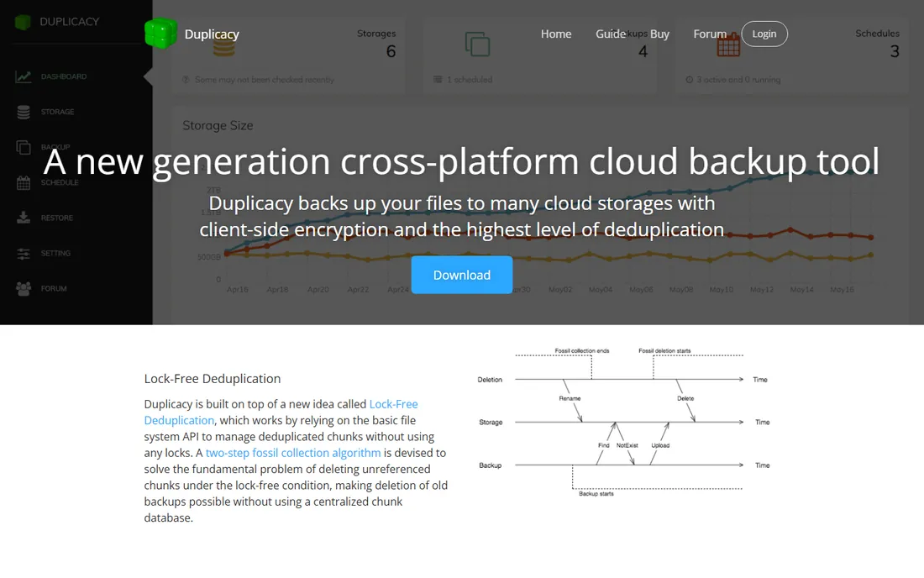The width and height of the screenshot is (924, 578).
Task: Click the green Duplicacy cube logo
Action: click(160, 34)
